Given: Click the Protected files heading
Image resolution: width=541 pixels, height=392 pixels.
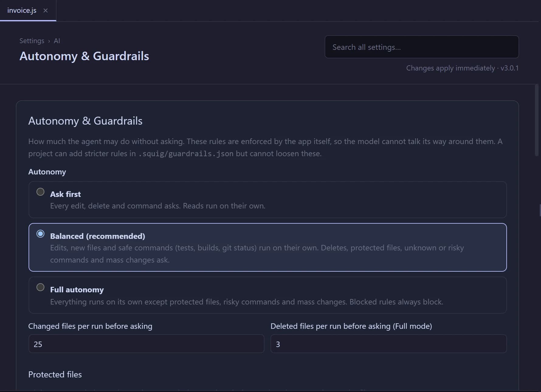Looking at the screenshot, I should coord(55,374).
